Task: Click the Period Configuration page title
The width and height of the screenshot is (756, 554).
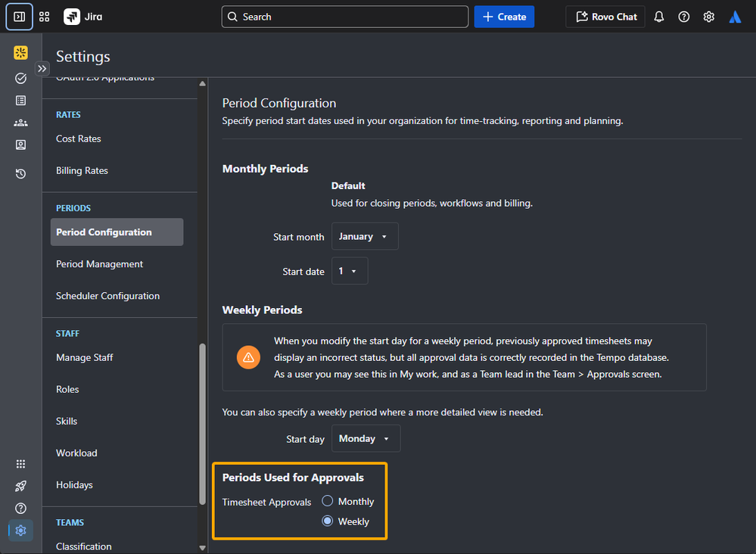Action: point(279,103)
